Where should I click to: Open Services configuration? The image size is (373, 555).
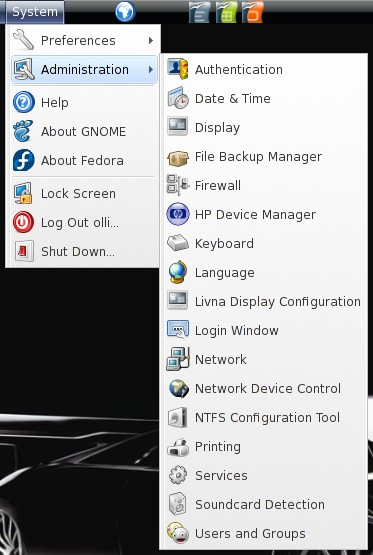(x=264, y=476)
